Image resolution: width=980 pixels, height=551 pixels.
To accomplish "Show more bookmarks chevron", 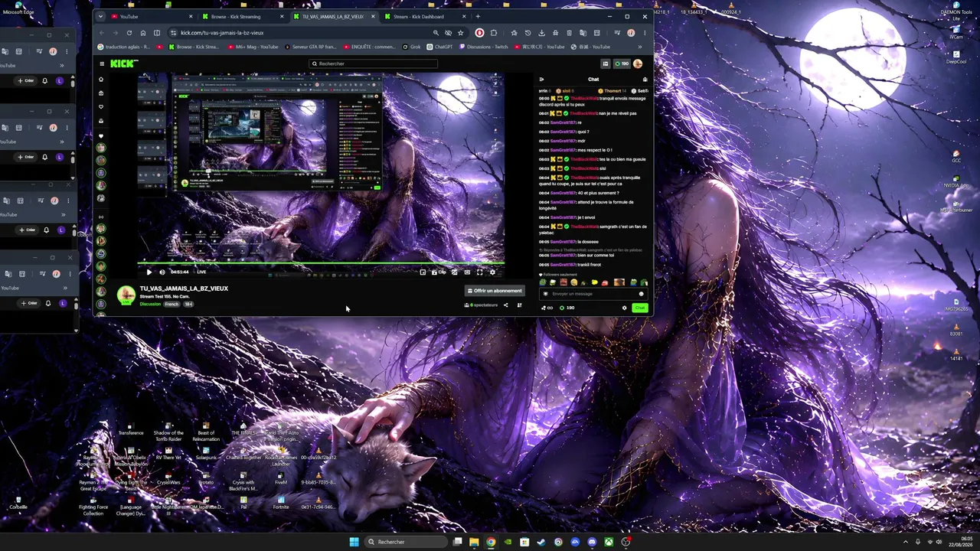I will coord(640,47).
